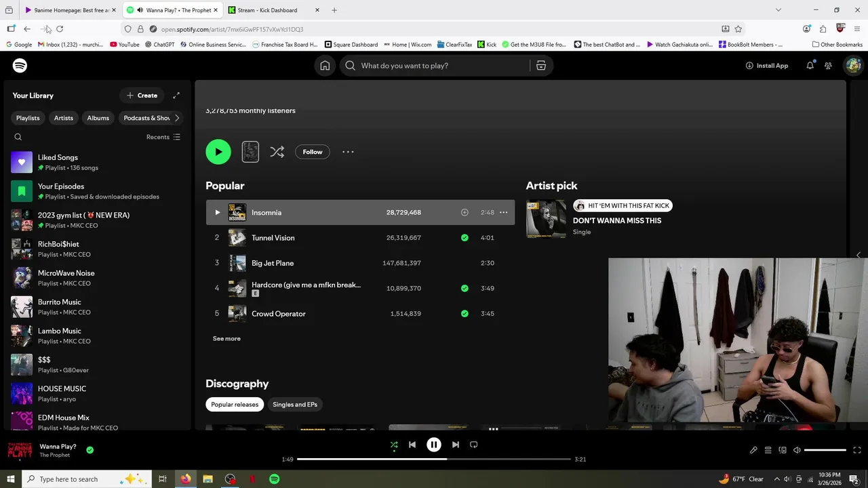Screen dimensions: 868x488
Task: Toggle shuffle in the player bar
Action: pos(394,445)
